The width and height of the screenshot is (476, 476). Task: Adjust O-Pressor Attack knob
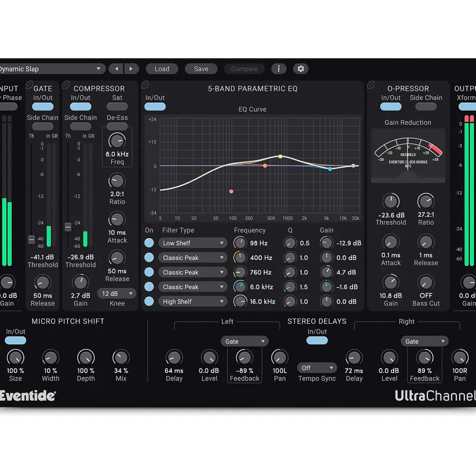[391, 242]
